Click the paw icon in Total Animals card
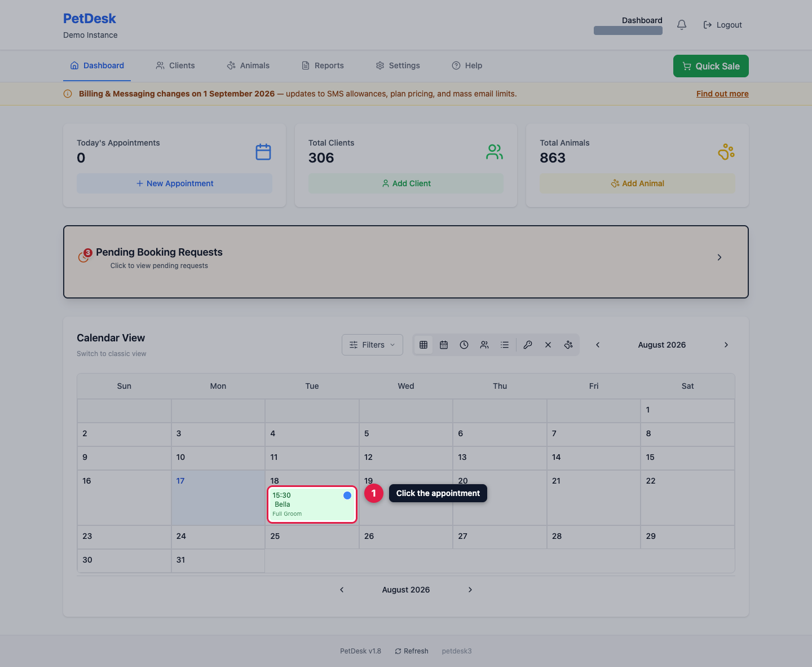 pyautogui.click(x=726, y=152)
